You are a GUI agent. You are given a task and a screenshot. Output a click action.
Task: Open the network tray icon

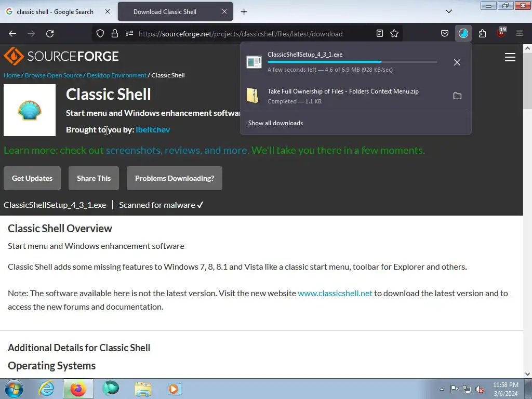(x=467, y=389)
